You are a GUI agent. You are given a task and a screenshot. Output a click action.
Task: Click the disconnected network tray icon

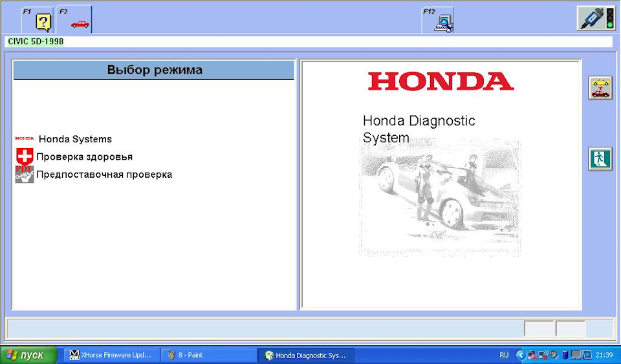tap(532, 355)
